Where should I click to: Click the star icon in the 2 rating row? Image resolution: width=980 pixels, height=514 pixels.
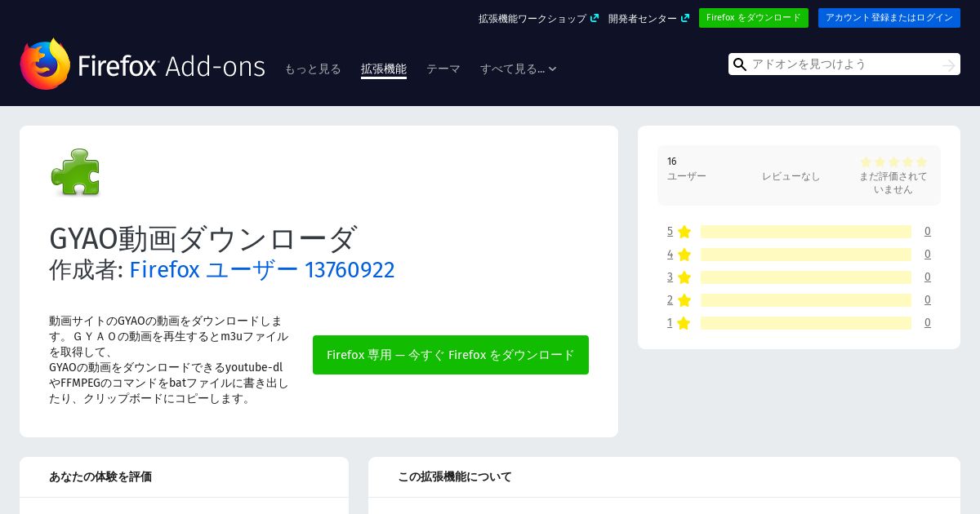coord(684,300)
